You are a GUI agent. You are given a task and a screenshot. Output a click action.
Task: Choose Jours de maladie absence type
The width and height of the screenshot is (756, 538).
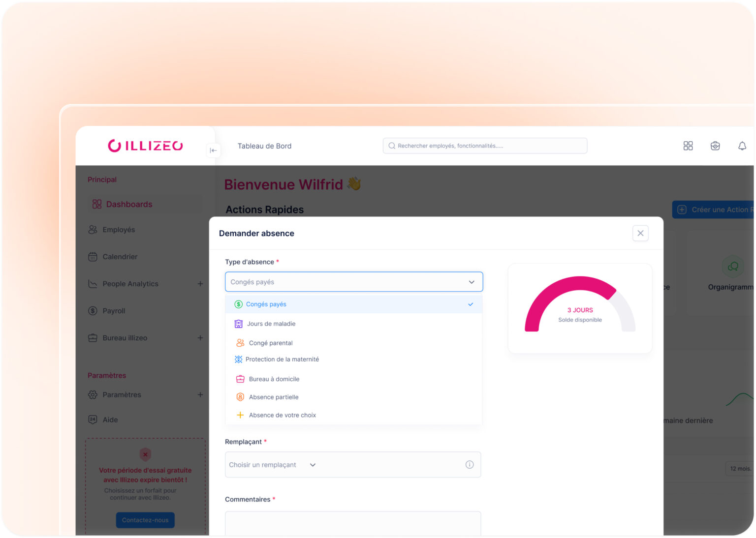pos(271,324)
